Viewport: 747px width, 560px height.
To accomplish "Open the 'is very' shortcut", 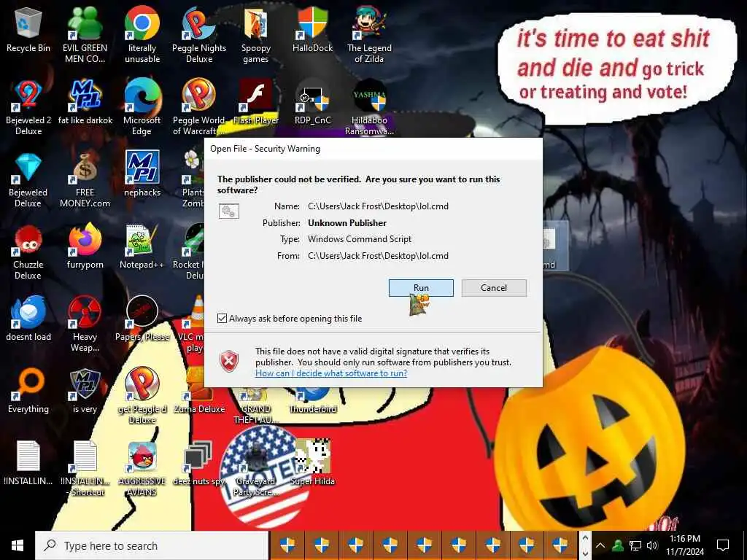I will [85, 392].
